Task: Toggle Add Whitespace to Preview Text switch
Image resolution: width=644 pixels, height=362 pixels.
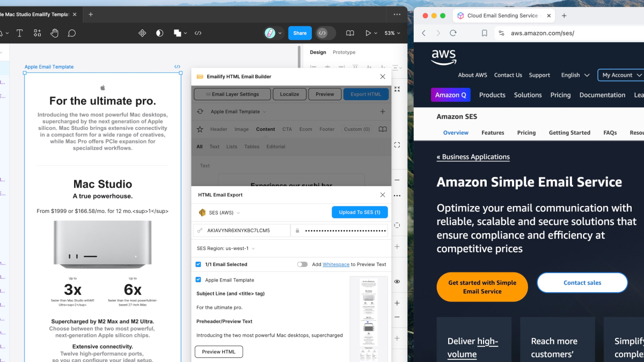Action: tap(302, 264)
